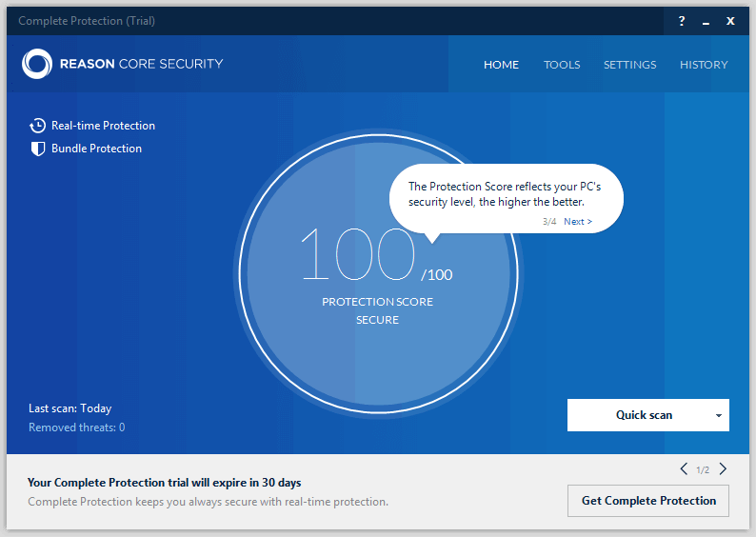
Task: Open Real-time Protection label
Action: [x=103, y=126]
